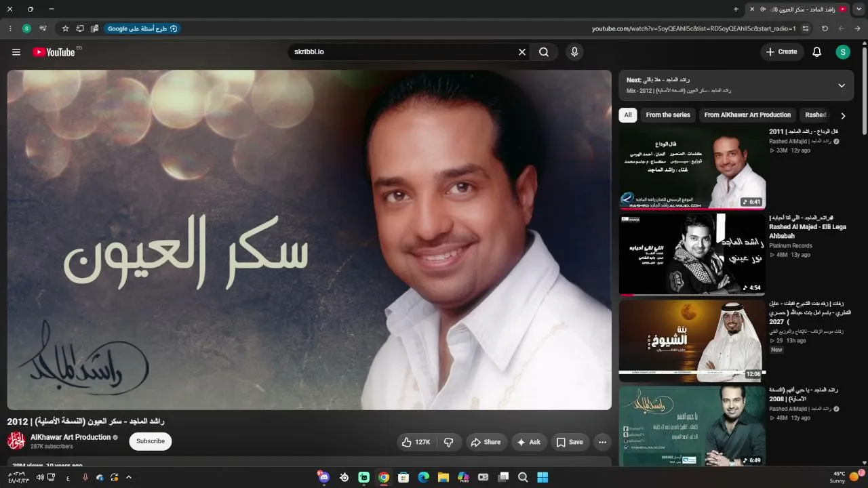Viewport: 868px width, 488px height.
Task: Open AlKhawar Art Production channel name
Action: (71, 437)
